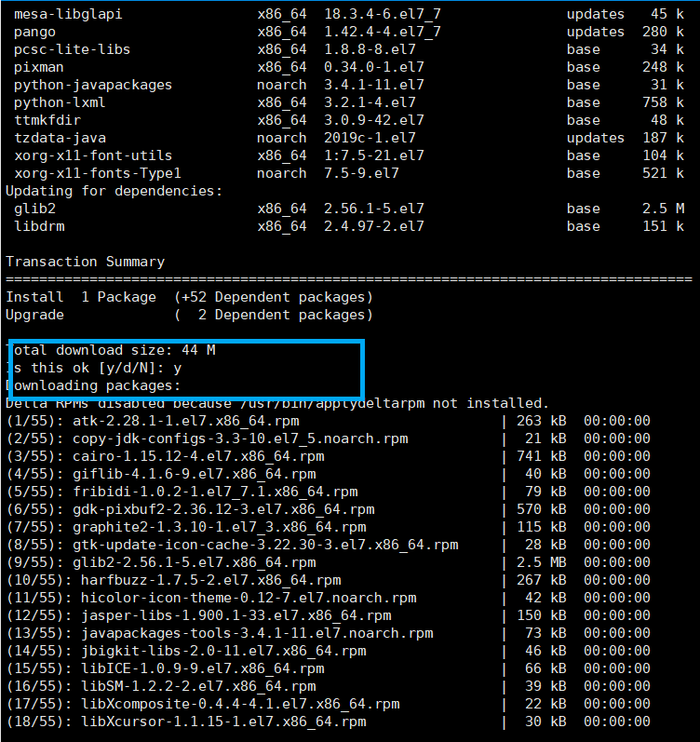Select jasper-libs-1.900.1-33.el7.x86_64.rpm entry
Viewport: 700px width, 742px height.
[x=236, y=615]
